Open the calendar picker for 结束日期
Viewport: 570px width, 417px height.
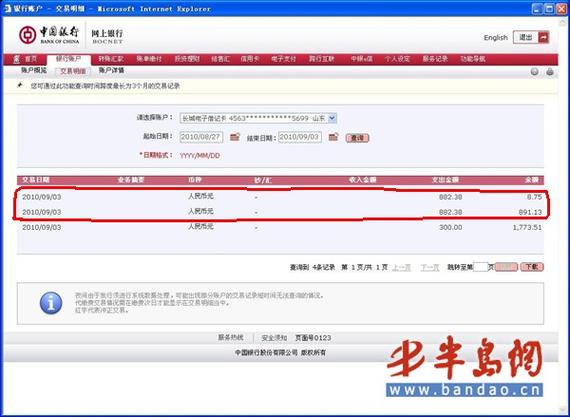[x=333, y=137]
